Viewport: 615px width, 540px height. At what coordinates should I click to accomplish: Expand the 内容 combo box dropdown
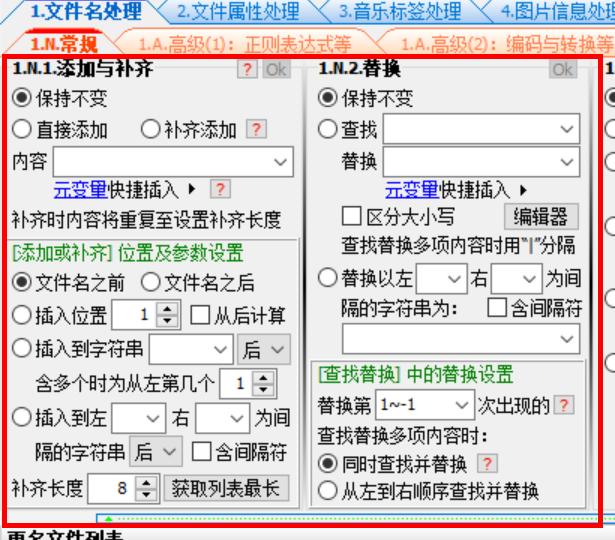[x=281, y=161]
